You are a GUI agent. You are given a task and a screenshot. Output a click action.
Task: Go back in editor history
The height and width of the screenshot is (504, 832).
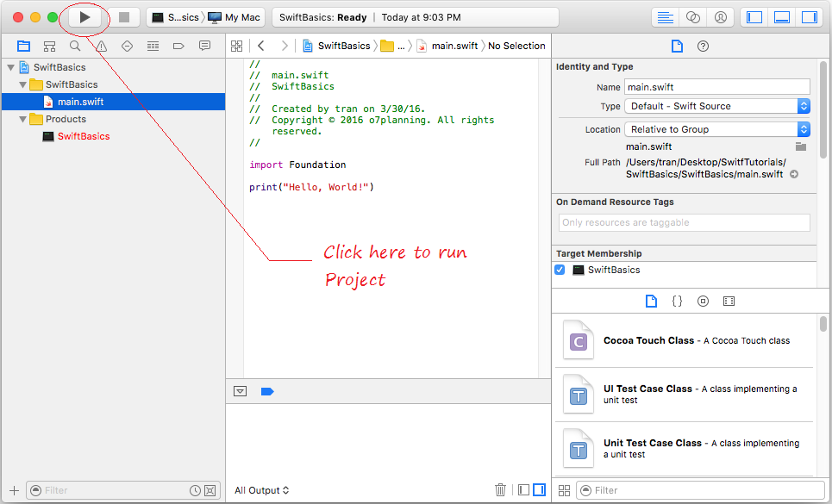(x=261, y=47)
